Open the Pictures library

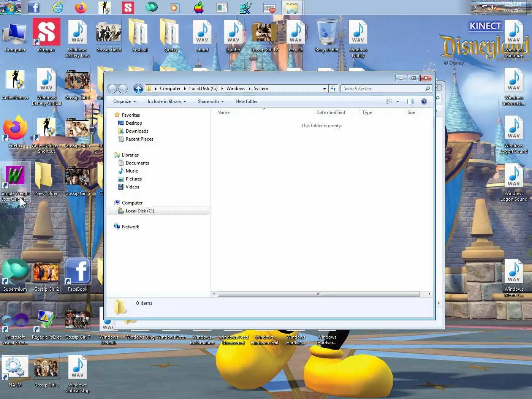tap(133, 179)
